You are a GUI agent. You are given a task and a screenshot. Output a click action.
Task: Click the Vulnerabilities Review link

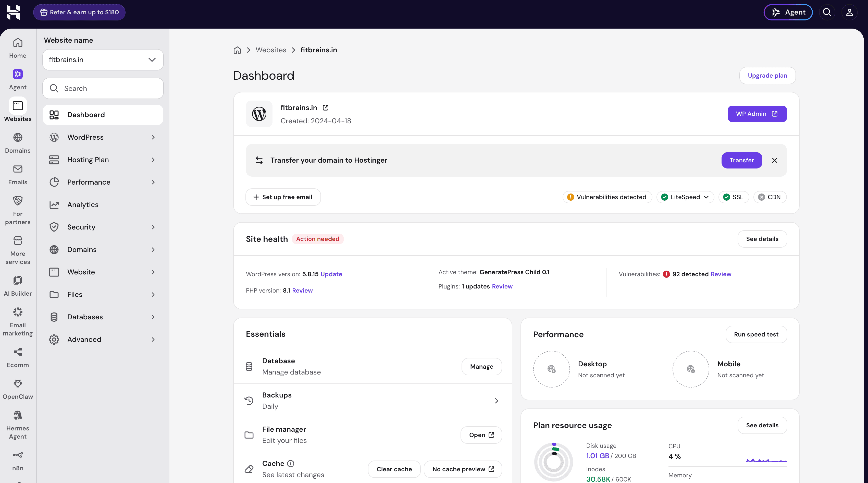click(x=721, y=274)
